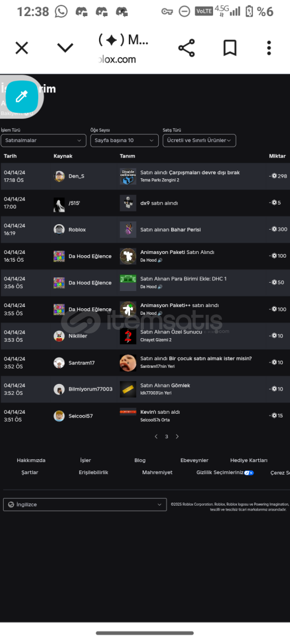Image resolution: width=290 pixels, height=644 pixels.
Task: Tap the blue eyedropper floating button
Action: coord(21,97)
